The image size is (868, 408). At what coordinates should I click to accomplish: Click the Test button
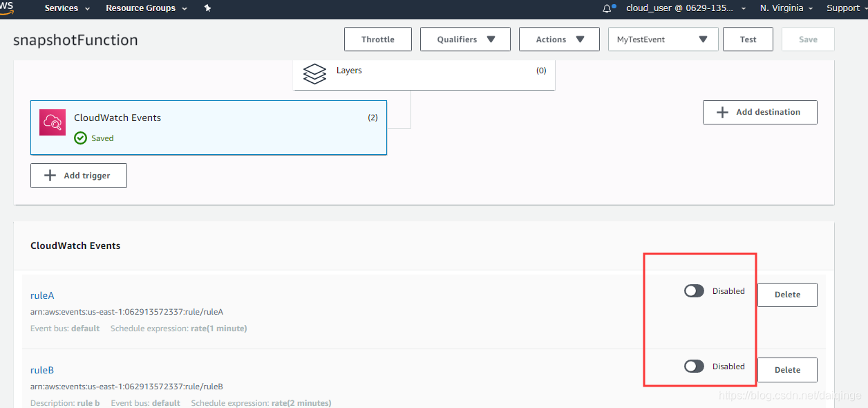point(748,39)
